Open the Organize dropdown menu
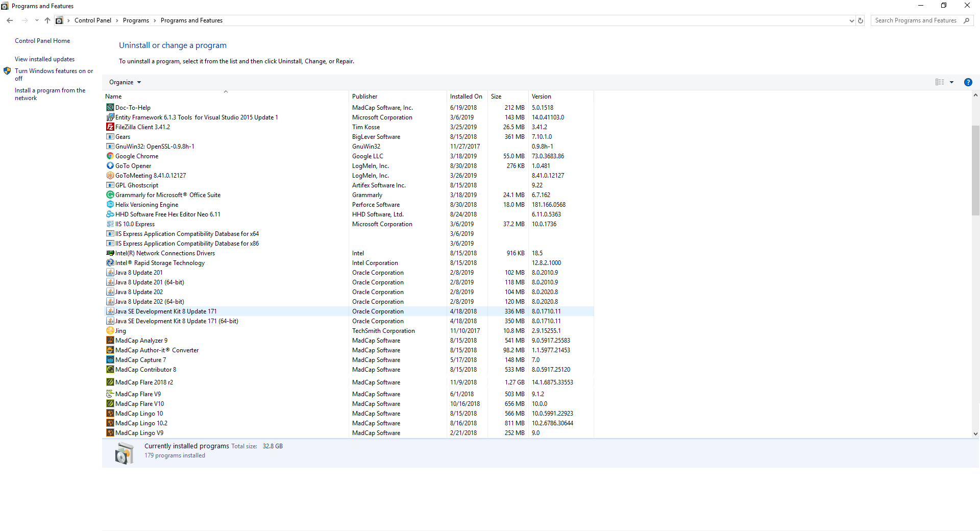Screen dimensions: 980x531 pyautogui.click(x=125, y=82)
